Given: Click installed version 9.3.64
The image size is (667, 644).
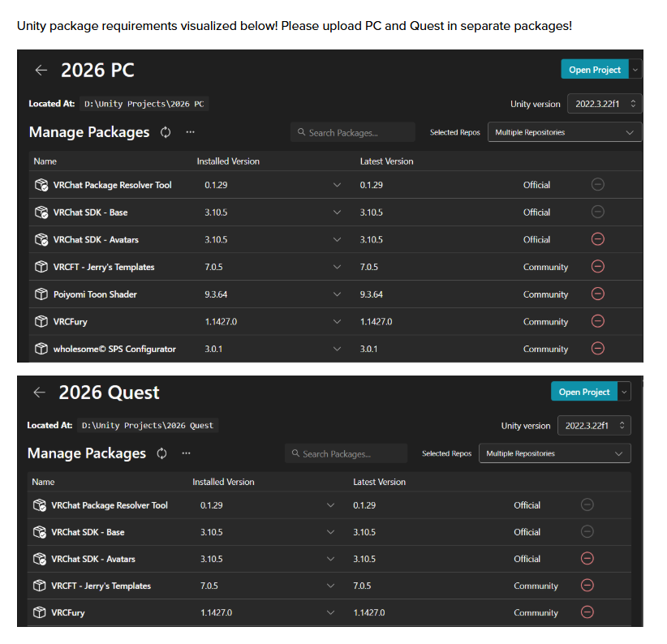Looking at the screenshot, I should point(216,294).
